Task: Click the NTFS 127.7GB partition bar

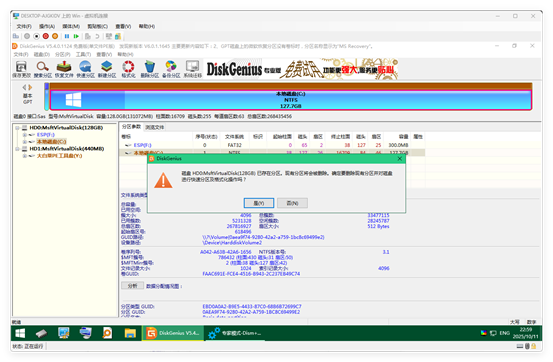Action: 291,100
